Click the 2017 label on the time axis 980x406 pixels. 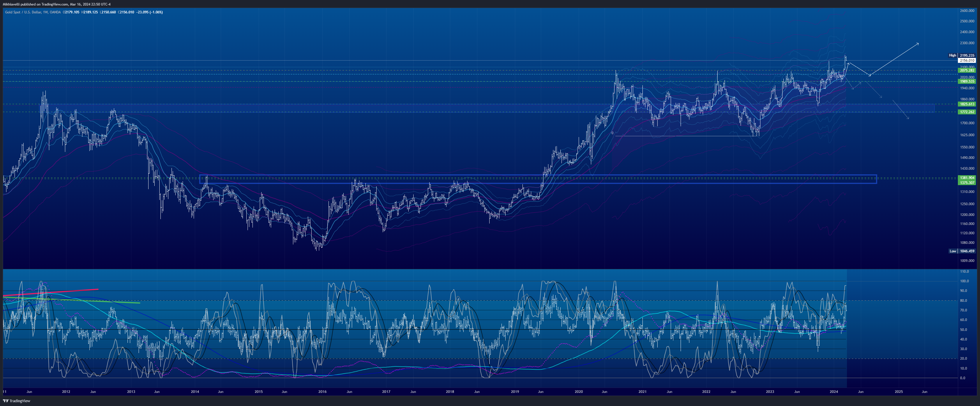[x=386, y=391]
